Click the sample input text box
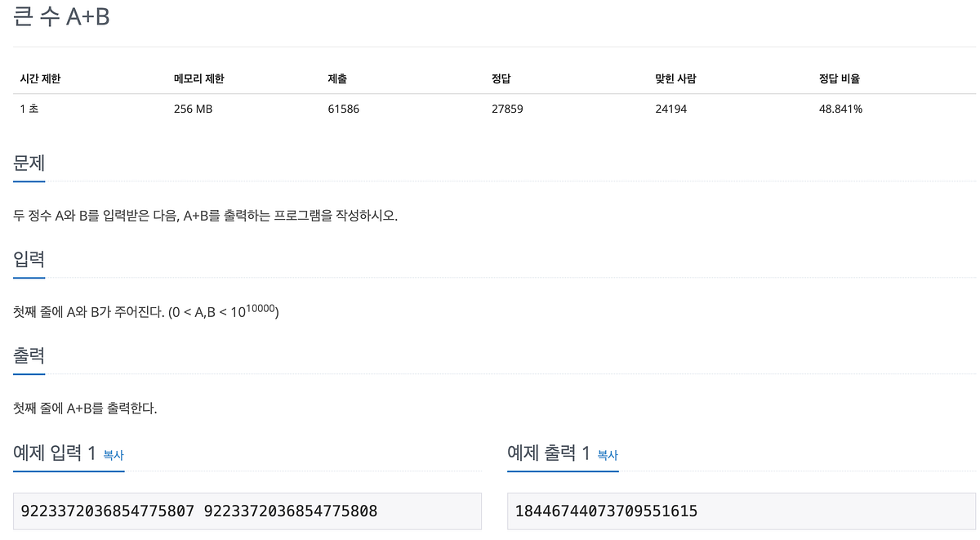This screenshot has height=540, width=980. [x=247, y=511]
